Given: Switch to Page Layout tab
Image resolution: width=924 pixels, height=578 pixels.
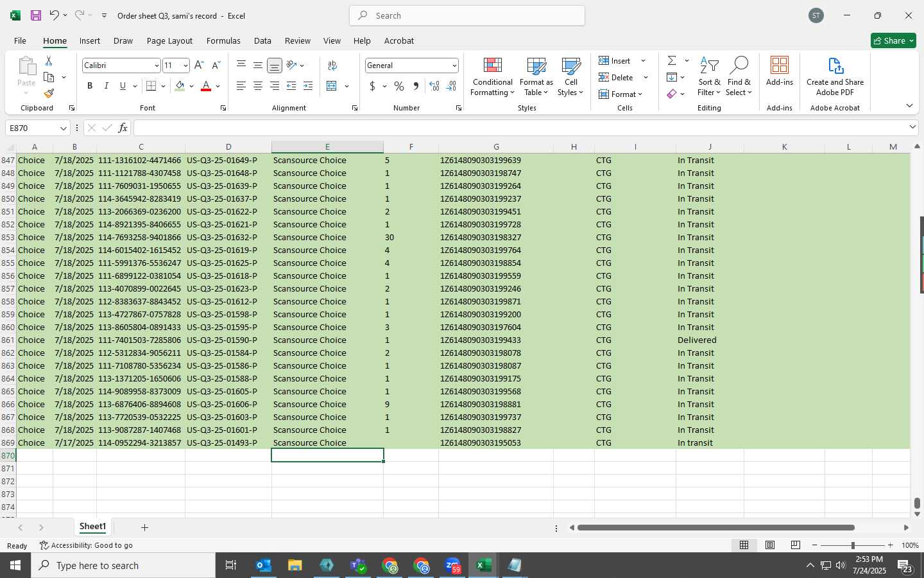Looking at the screenshot, I should click(169, 40).
